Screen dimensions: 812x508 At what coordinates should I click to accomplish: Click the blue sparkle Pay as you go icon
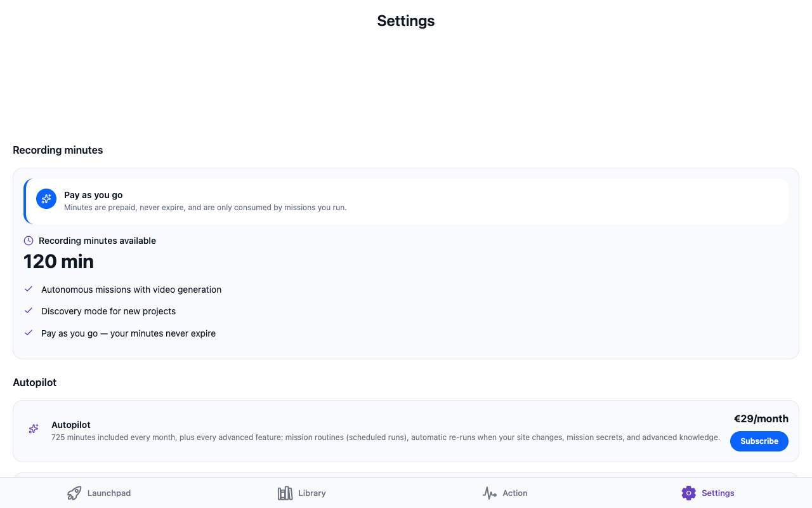(46, 199)
